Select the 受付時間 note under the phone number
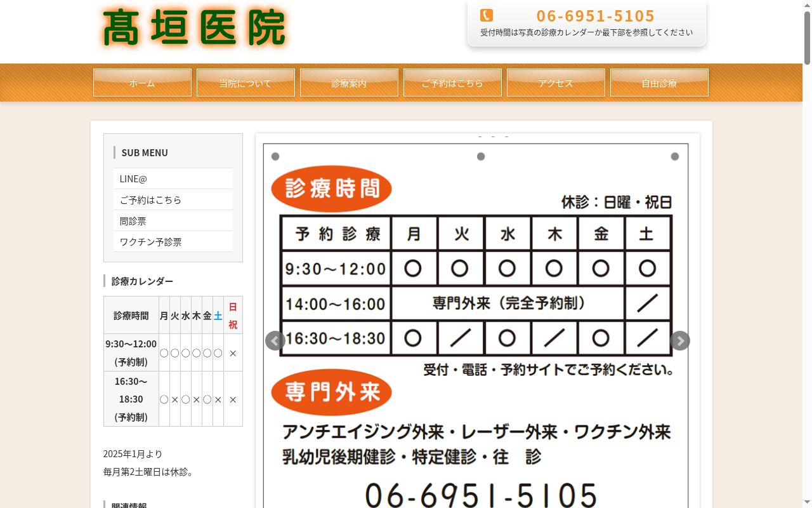The image size is (812, 508). tap(586, 32)
